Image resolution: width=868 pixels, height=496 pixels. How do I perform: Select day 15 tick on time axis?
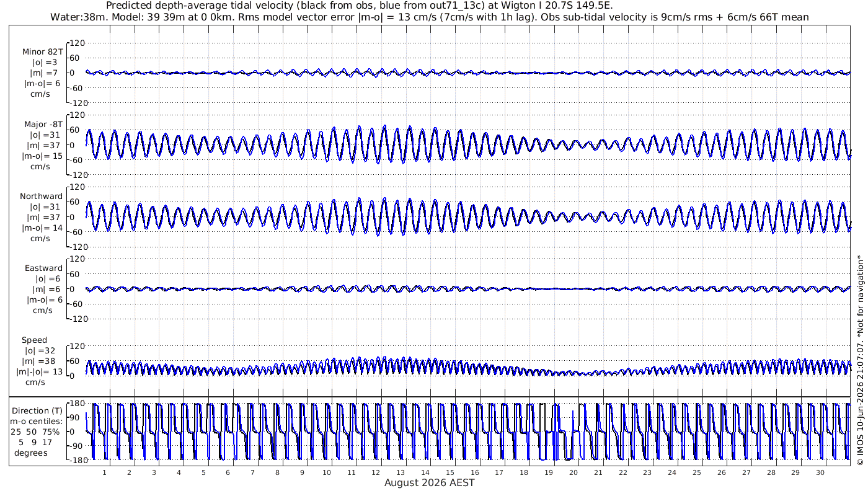(x=450, y=472)
